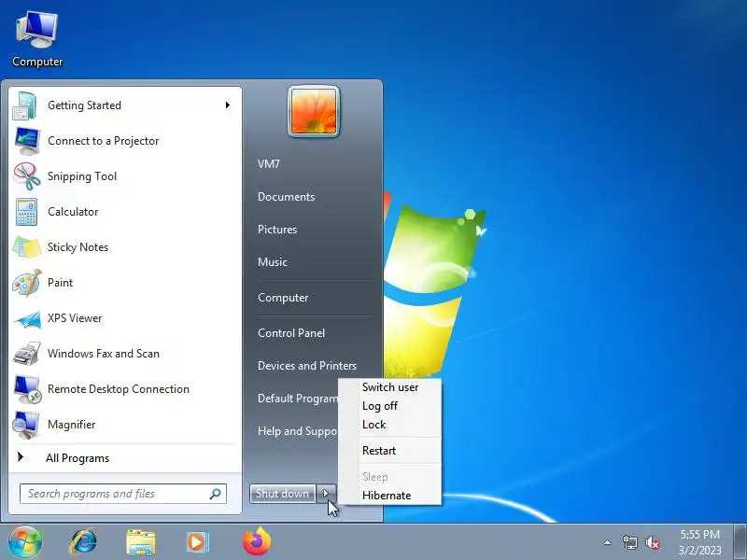Select Hibernate in power menu
This screenshot has height=560, width=747.
click(x=387, y=496)
